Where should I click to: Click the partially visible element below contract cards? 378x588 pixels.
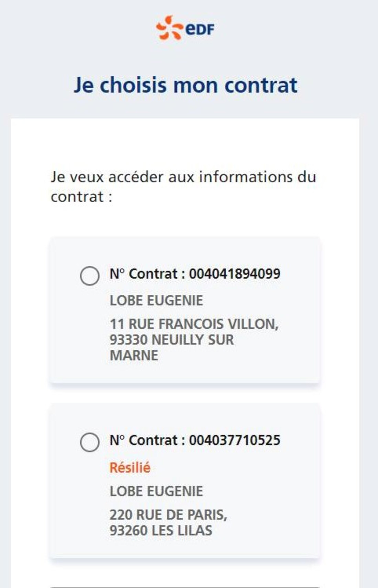click(185, 587)
